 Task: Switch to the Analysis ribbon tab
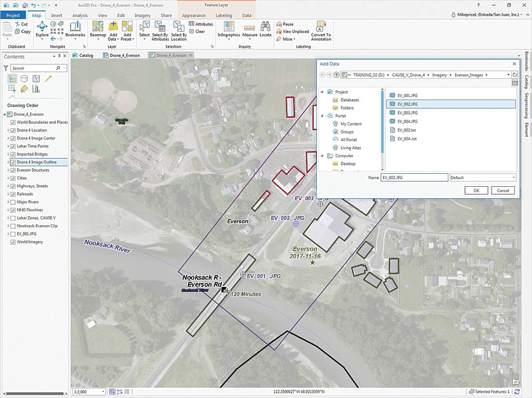[80, 16]
